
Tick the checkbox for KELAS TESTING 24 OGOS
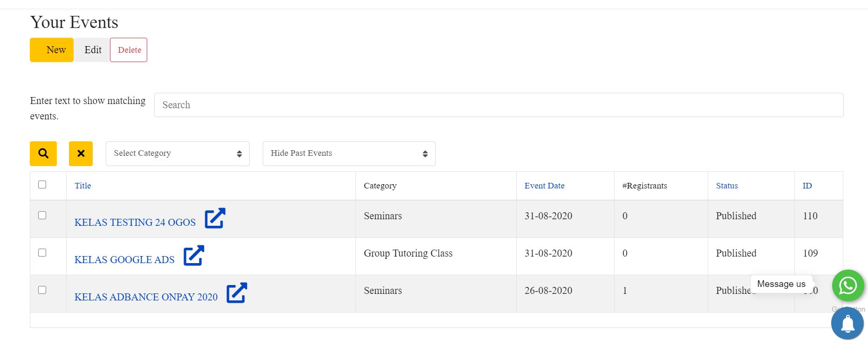(x=42, y=216)
